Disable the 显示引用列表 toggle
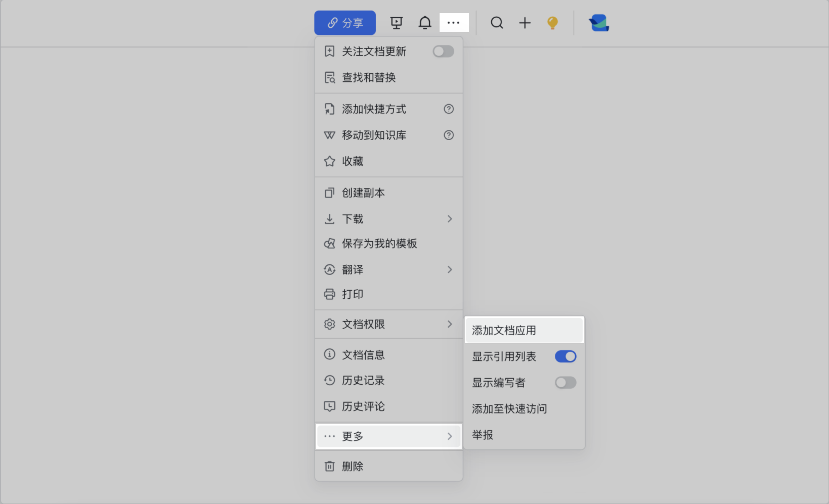 coord(565,356)
